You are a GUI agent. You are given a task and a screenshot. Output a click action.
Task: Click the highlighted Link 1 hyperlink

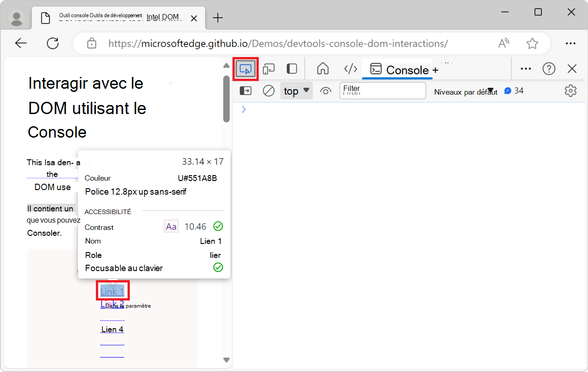(112, 291)
